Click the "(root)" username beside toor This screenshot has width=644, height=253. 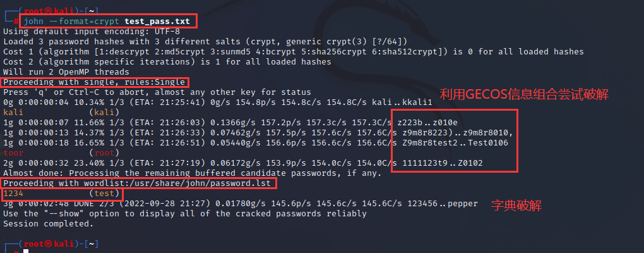pyautogui.click(x=105, y=153)
